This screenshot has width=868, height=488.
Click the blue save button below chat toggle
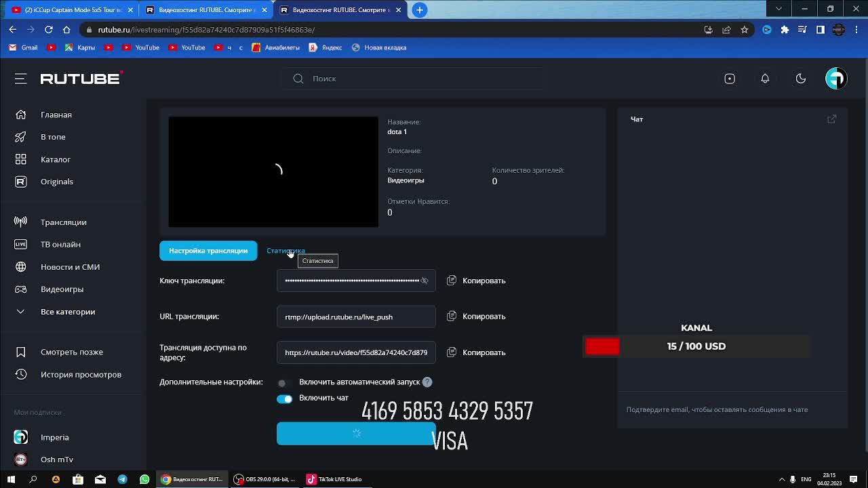tap(356, 434)
